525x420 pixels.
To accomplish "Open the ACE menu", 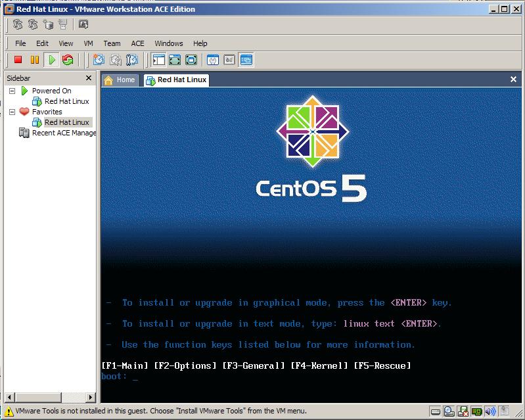I will 137,43.
